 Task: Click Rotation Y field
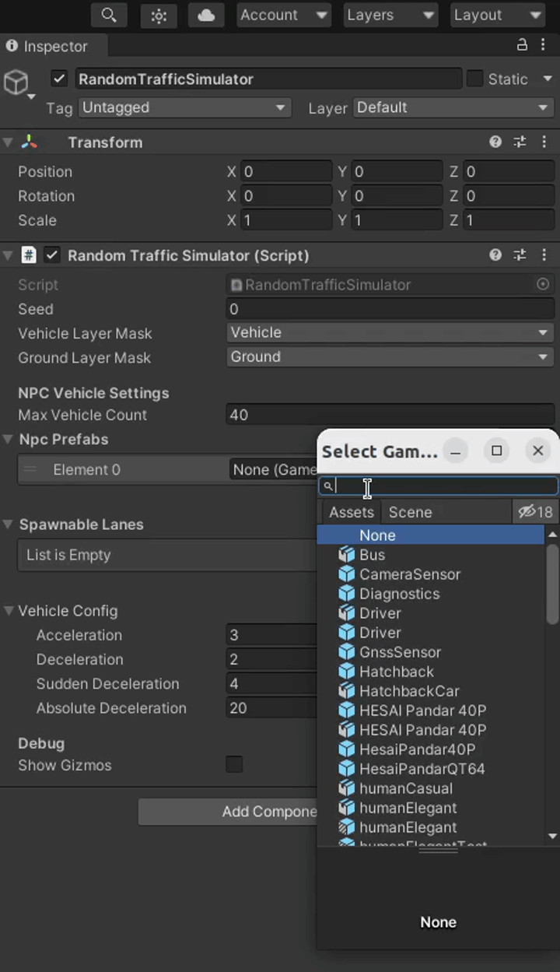397,196
